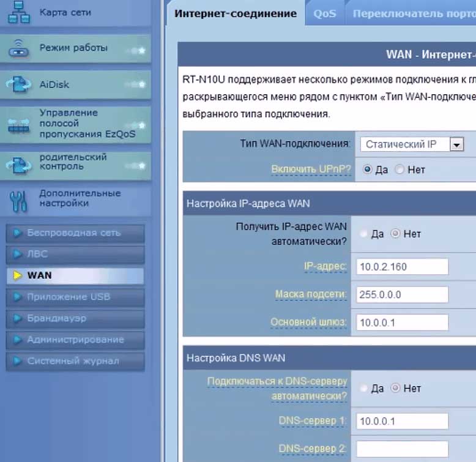
Task: Select the WAN submenu item
Action: 75,275
